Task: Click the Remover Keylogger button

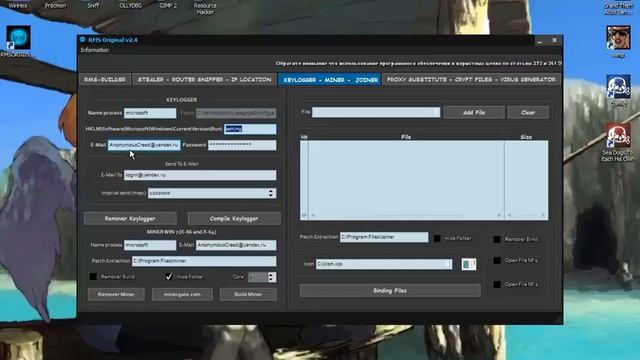Action: tap(130, 218)
